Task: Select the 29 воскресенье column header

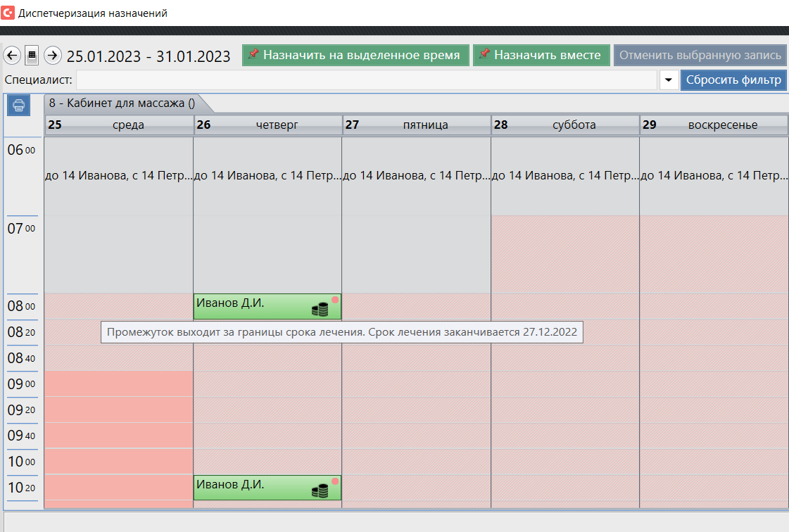Action: 714,125
